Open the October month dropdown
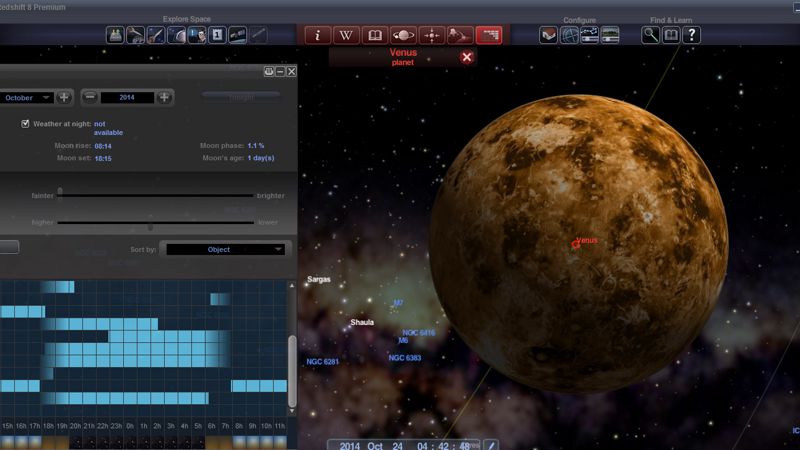 click(x=26, y=97)
